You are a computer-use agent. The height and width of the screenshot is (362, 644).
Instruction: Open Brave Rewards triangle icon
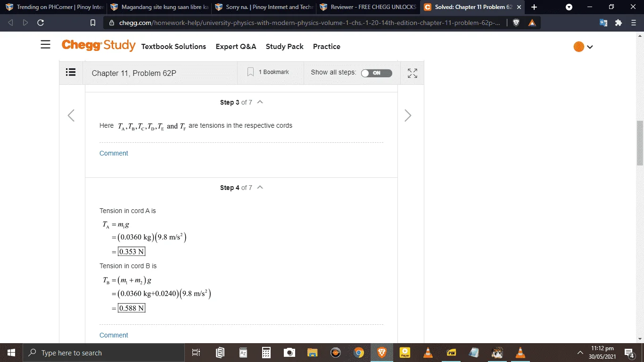point(532,23)
